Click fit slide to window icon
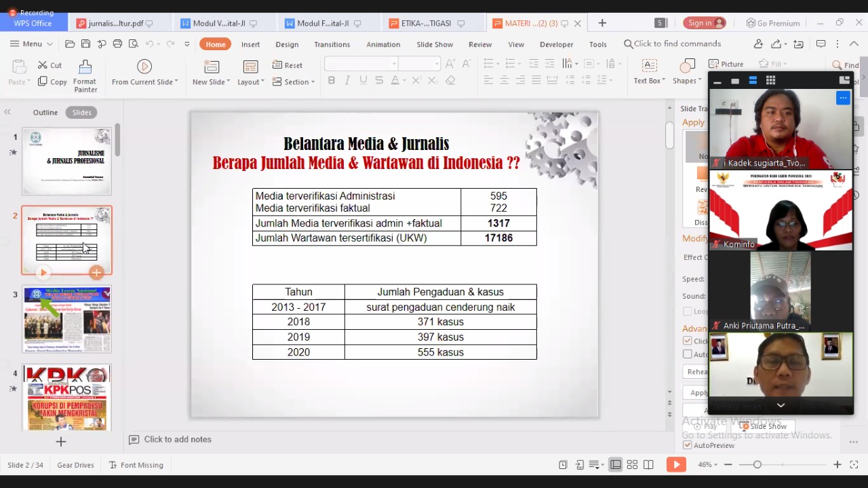Image resolution: width=868 pixels, height=488 pixels. 854,465
